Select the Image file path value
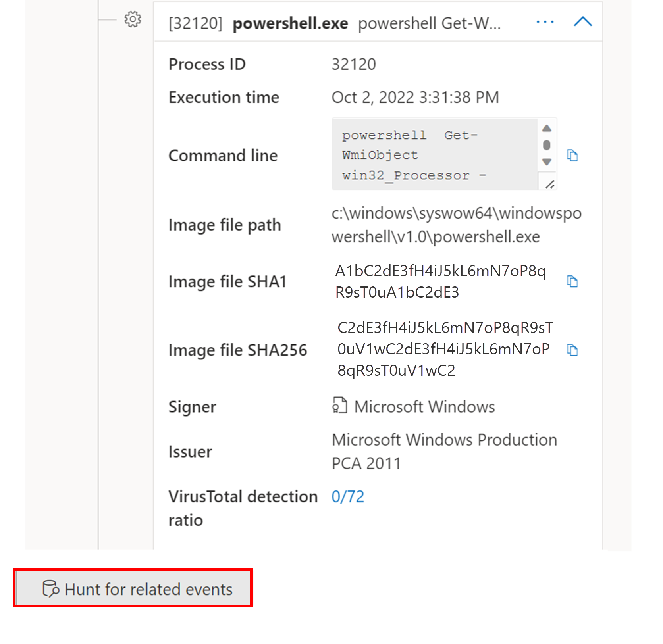The height and width of the screenshot is (644, 663). tap(457, 225)
